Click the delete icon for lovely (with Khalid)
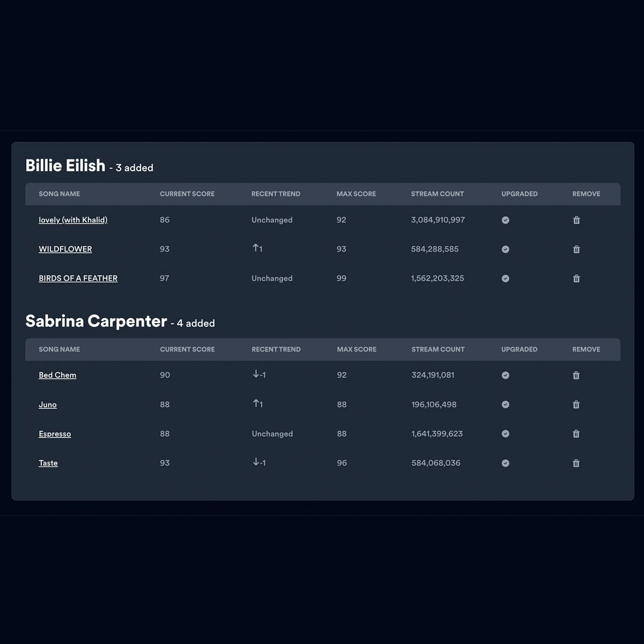 click(x=576, y=220)
